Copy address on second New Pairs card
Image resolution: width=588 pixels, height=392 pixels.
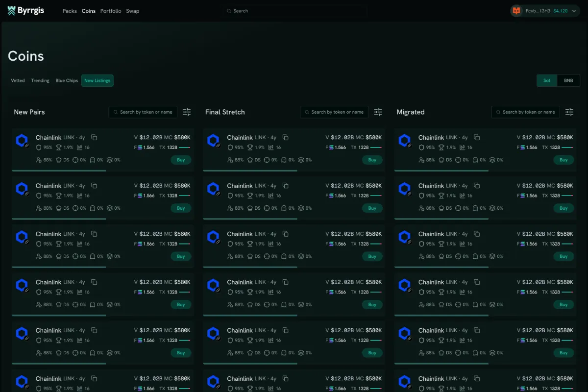(94, 186)
